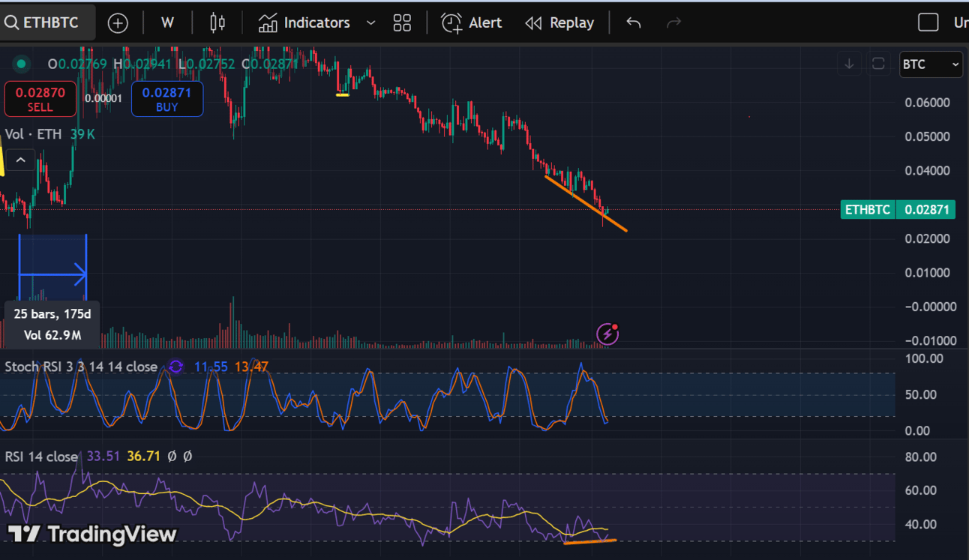Image resolution: width=969 pixels, height=560 pixels.
Task: Collapse the indicator legend chevron under Vol
Action: 21,160
